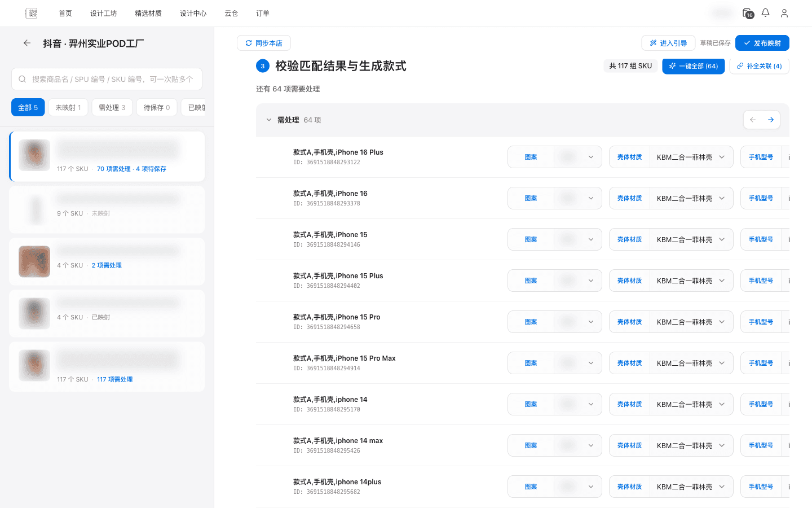This screenshot has height=508, width=812.
Task: Click 发布映射 button
Action: tap(762, 43)
